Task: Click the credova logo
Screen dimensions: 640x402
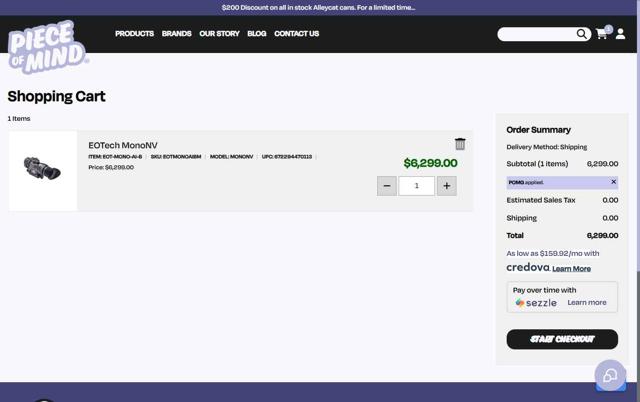Action: pyautogui.click(x=528, y=267)
